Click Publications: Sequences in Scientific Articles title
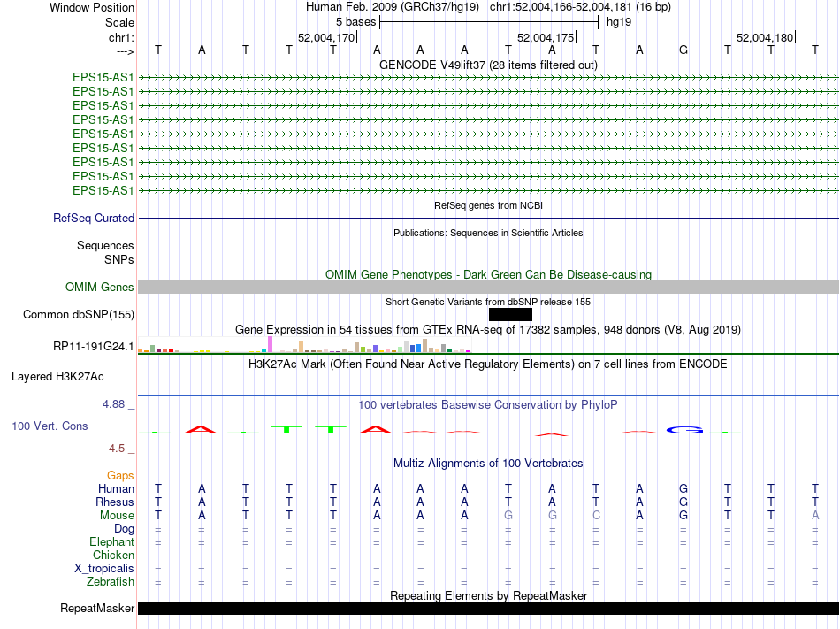This screenshot has height=629, width=840. [488, 233]
